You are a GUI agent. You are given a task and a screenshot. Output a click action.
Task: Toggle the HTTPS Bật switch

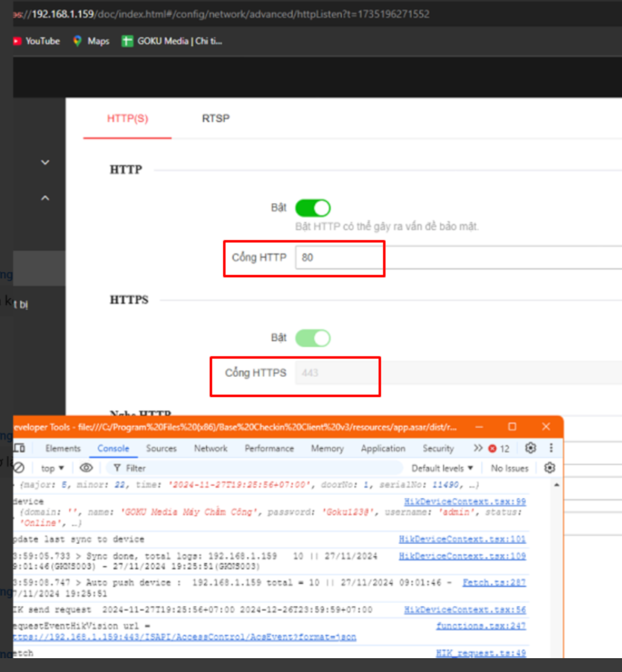pyautogui.click(x=313, y=338)
